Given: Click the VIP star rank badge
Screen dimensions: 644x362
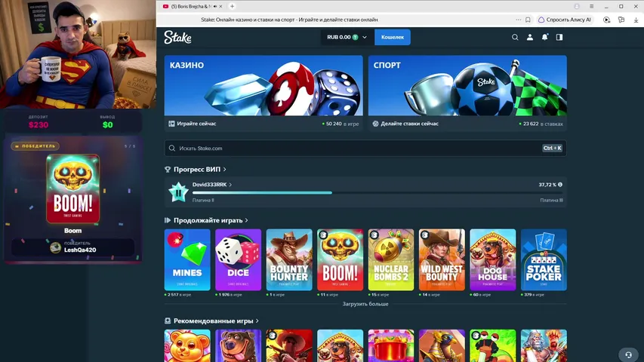Looking at the screenshot, I should [178, 192].
